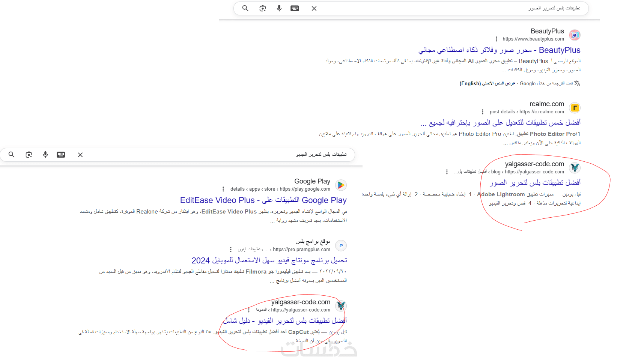Click the 'موقع برامج بلس' site name text
This screenshot has height=364, width=638.
pos(313,242)
